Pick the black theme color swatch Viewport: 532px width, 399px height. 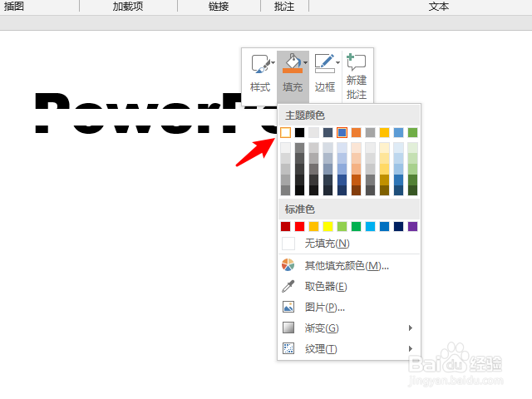tap(299, 133)
